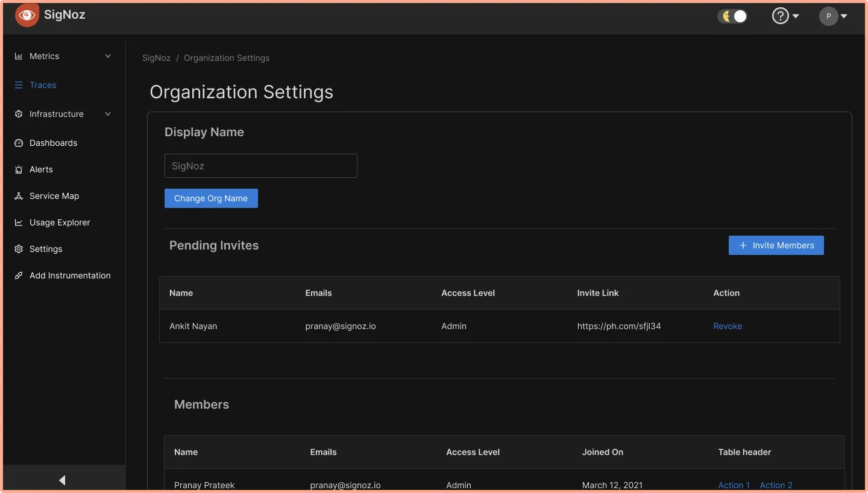Click the Invite Members button

[x=776, y=245]
